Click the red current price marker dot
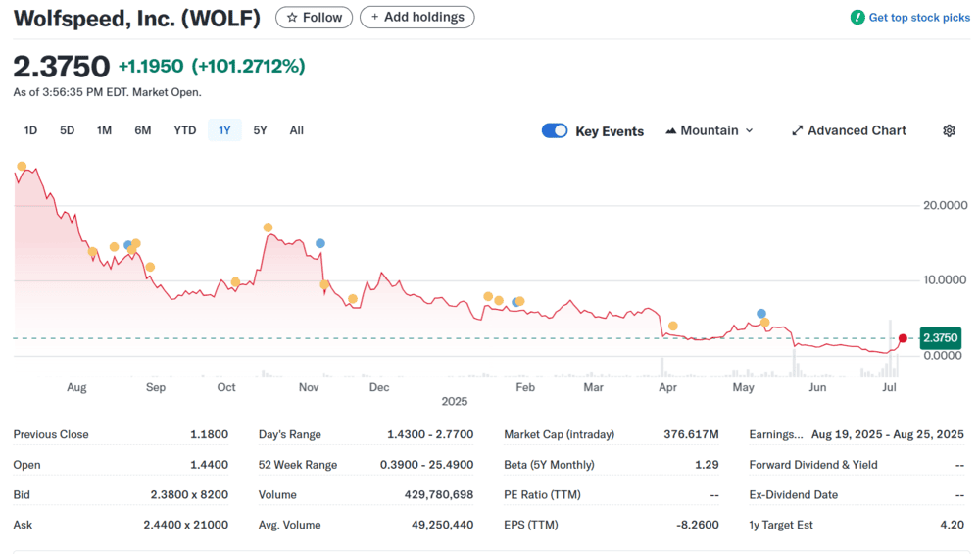The image size is (980, 554). 903,338
